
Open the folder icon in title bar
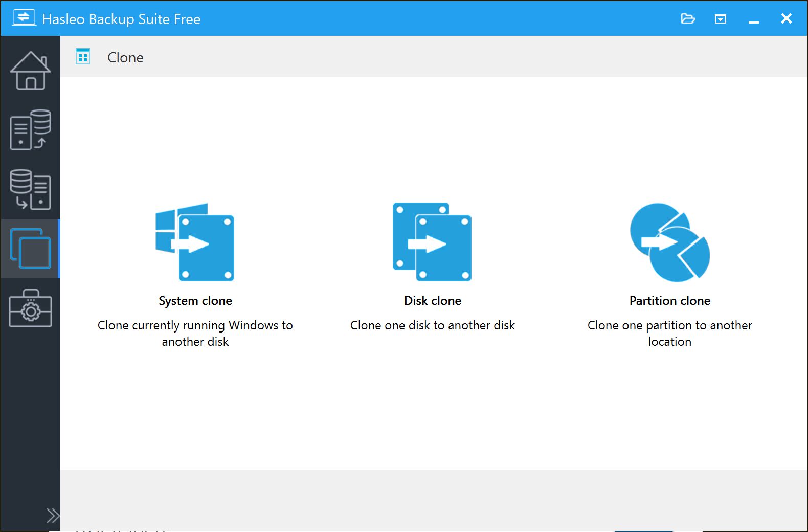[688, 19]
